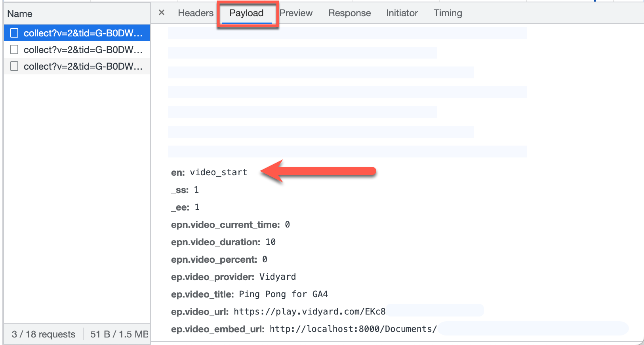Image resolution: width=644 pixels, height=345 pixels.
Task: Select the second collect?v=2 request row
Action: click(x=77, y=49)
